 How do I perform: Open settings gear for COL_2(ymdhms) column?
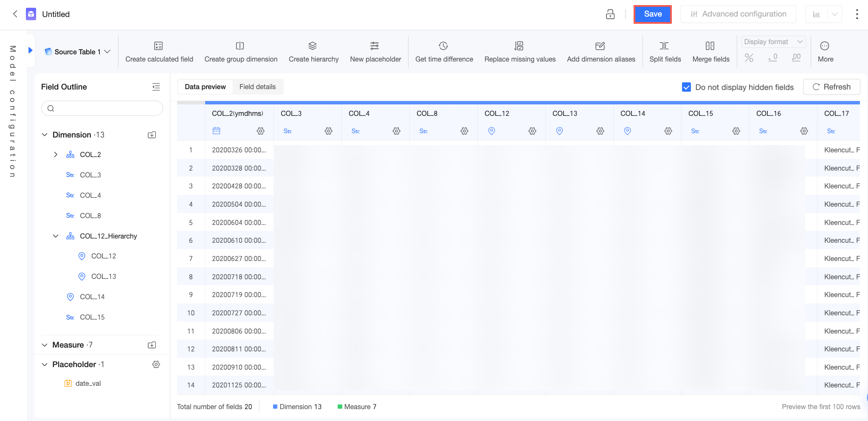pos(261,131)
